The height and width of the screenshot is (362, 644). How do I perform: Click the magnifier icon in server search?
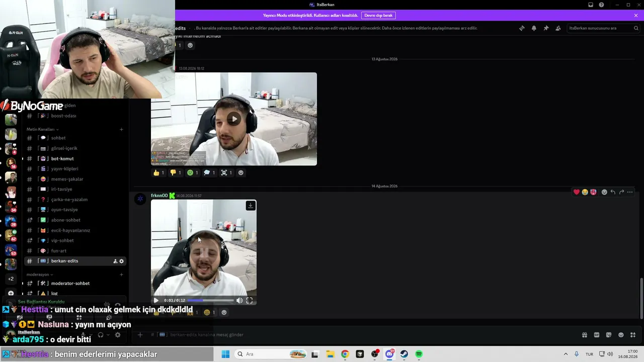[636, 28]
